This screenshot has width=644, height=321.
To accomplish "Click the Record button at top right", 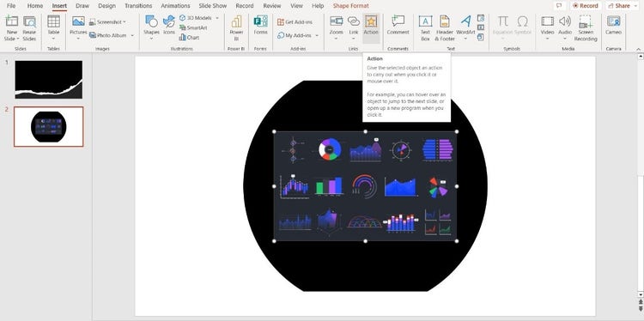I will click(586, 6).
